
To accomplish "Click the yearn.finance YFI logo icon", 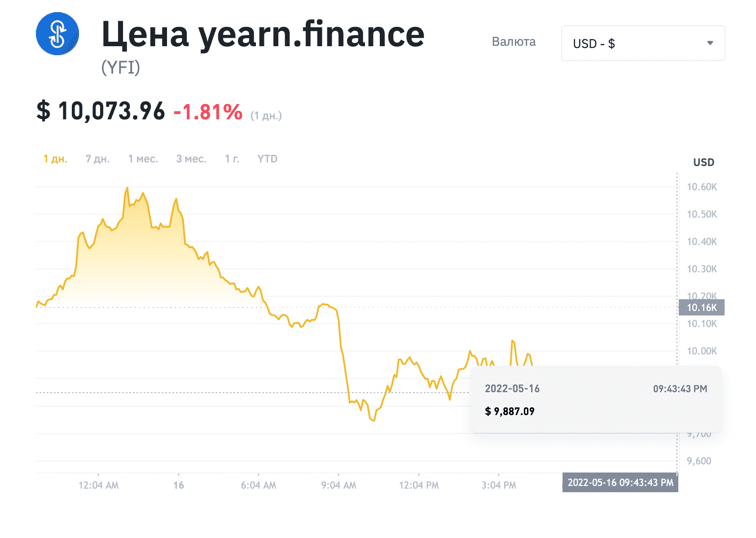I will [x=57, y=34].
